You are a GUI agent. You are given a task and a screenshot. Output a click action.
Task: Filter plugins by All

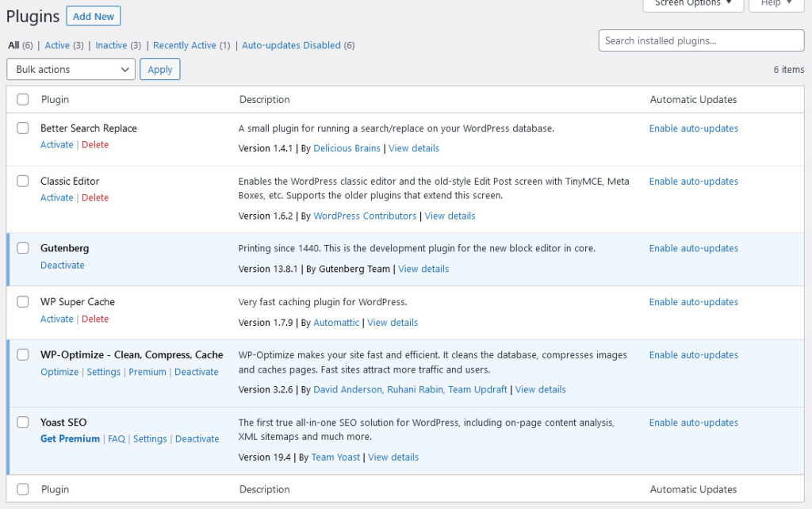coord(13,45)
